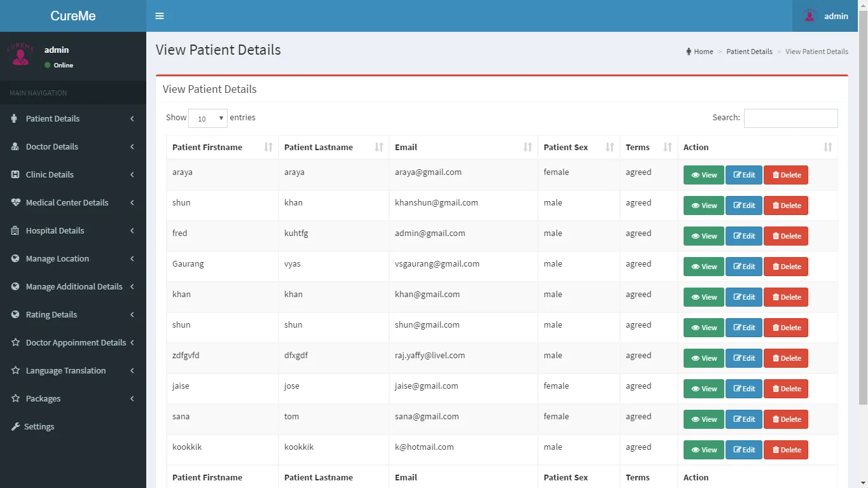Delete the fred kuhtfg patient
Viewport: 868px width, 488px height.
pos(786,236)
